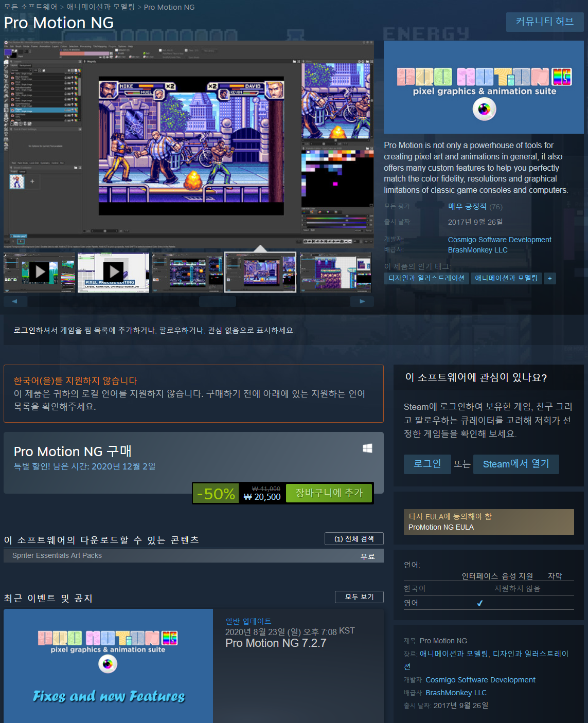Screen dimensions: 588x723
Task: Expand tags with the plus button
Action: point(550,278)
